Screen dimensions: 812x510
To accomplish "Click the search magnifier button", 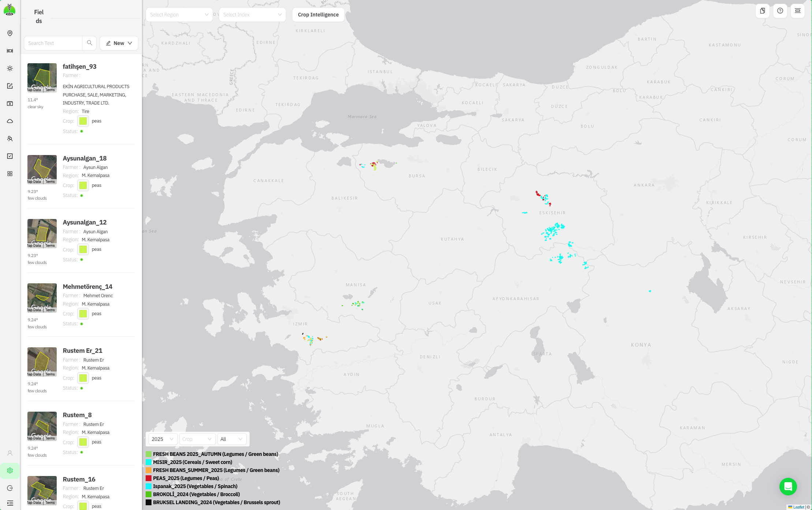I will pos(89,43).
